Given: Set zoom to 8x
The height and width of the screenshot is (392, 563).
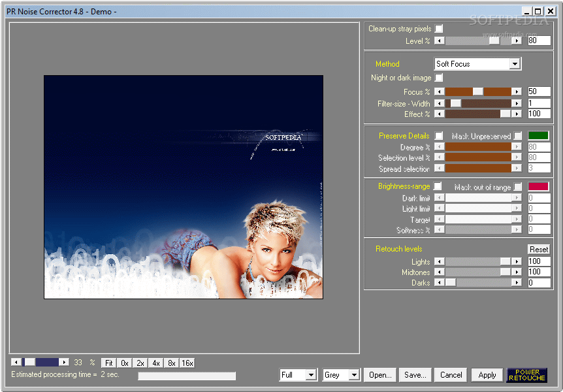Looking at the screenshot, I should click(172, 363).
